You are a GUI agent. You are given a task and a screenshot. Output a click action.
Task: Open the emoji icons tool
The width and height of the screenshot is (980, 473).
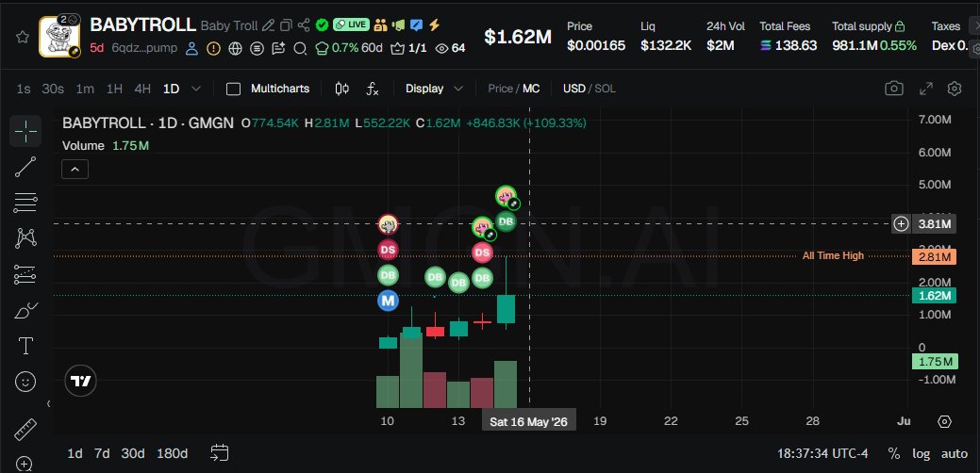(25, 382)
